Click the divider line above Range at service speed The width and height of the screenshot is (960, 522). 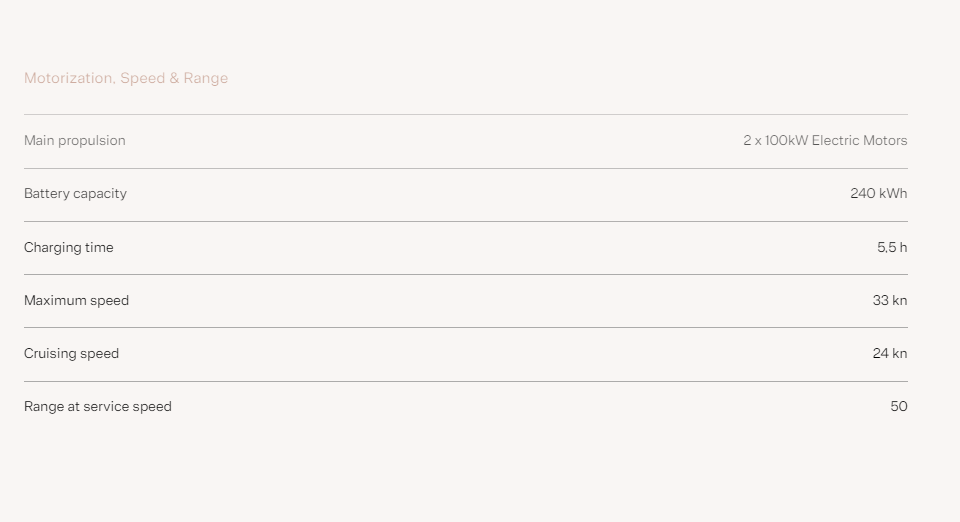(x=466, y=381)
